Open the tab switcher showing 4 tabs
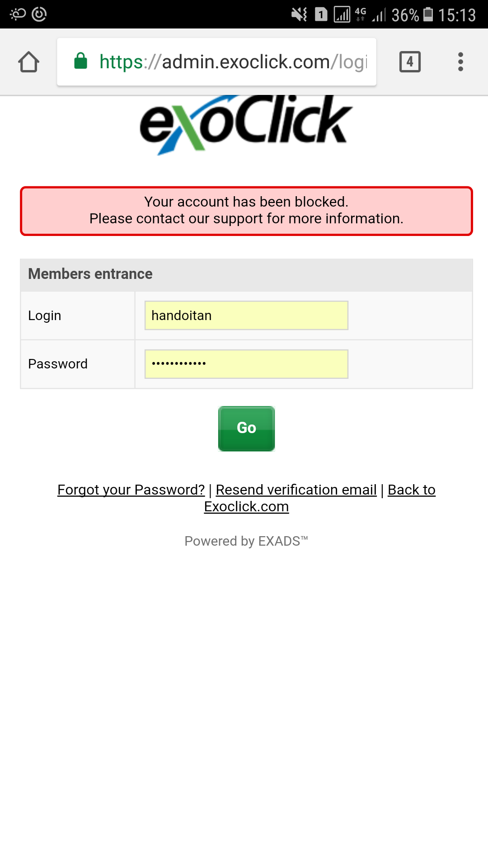The height and width of the screenshot is (868, 488). point(410,62)
